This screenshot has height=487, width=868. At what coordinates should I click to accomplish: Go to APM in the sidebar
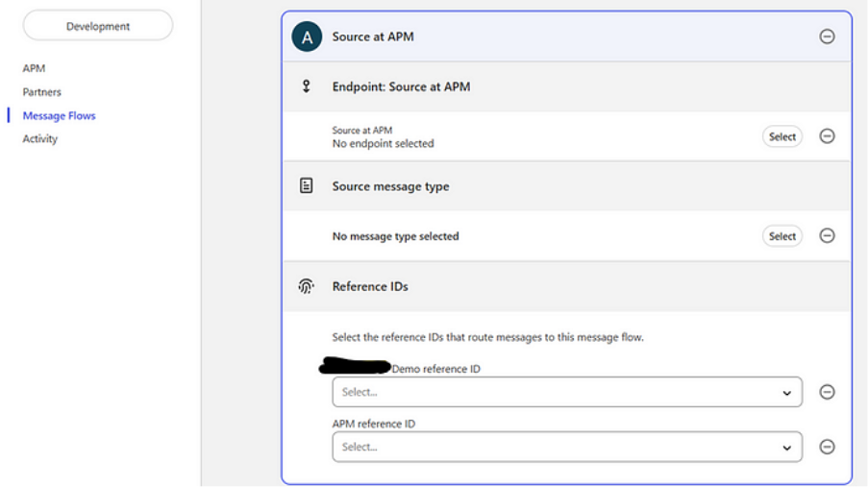34,68
